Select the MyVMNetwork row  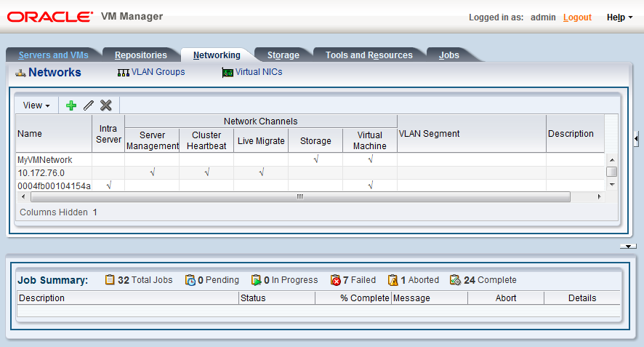310,159
